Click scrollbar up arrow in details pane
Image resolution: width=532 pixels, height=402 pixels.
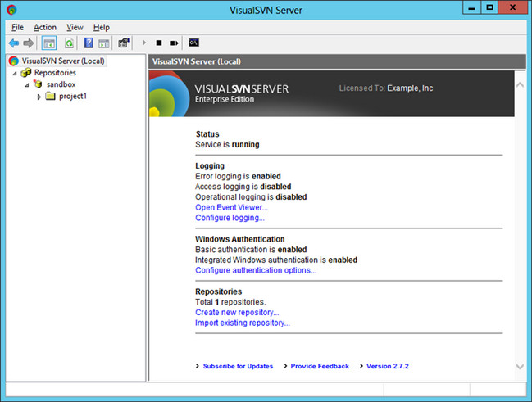tap(520, 84)
